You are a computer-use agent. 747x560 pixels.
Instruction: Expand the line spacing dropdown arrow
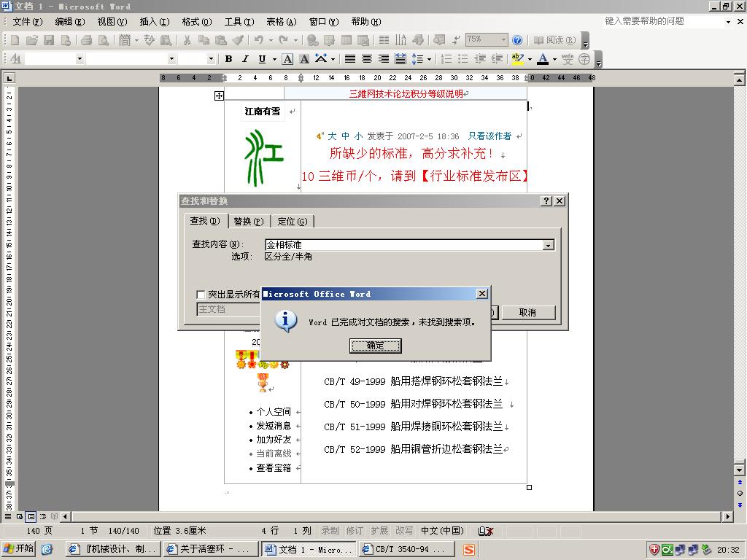pyautogui.click(x=429, y=59)
